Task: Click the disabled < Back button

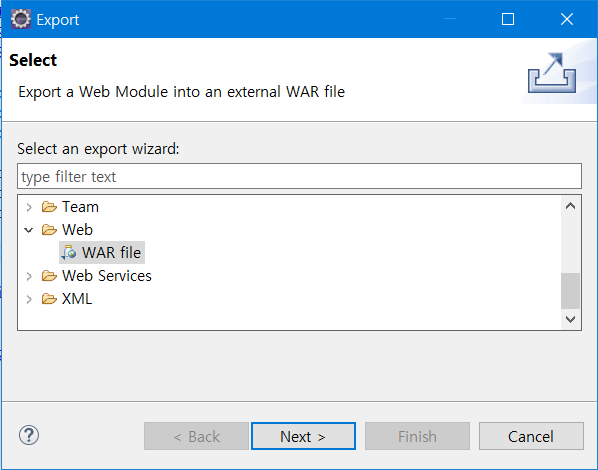Action: point(196,436)
